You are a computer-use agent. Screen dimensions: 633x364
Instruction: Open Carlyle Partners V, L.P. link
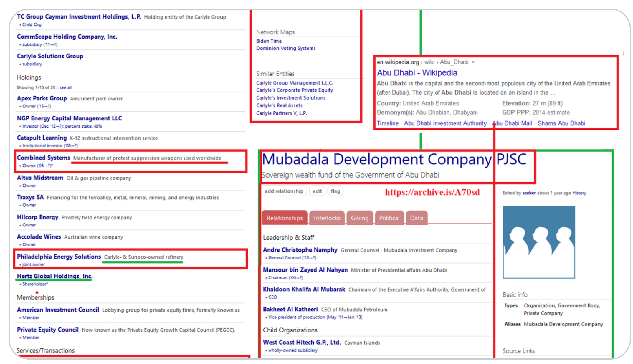pyautogui.click(x=281, y=113)
